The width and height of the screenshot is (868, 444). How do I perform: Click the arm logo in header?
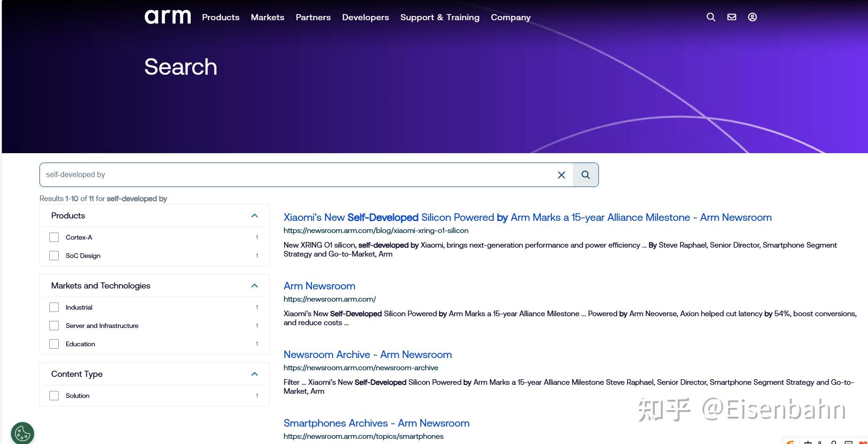(168, 17)
